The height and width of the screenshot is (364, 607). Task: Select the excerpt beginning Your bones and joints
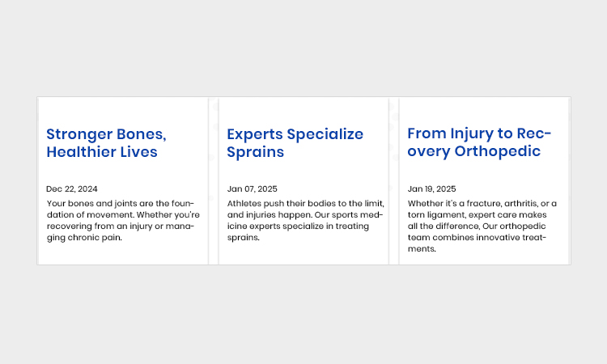coord(123,220)
